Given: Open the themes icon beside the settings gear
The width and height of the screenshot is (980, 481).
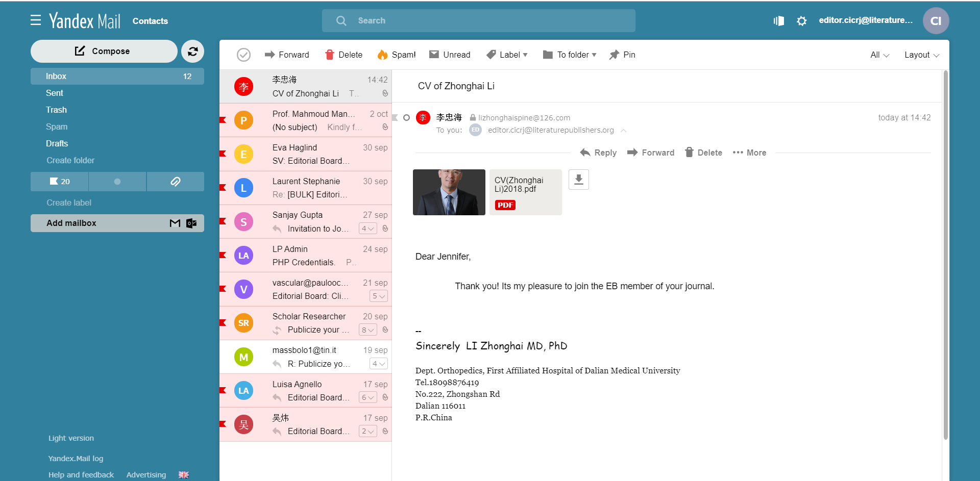Looking at the screenshot, I should (778, 21).
